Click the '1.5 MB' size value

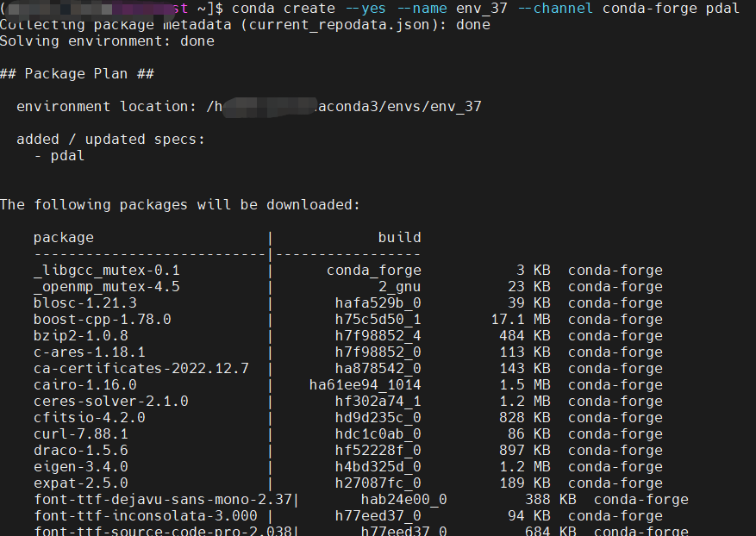525,385
